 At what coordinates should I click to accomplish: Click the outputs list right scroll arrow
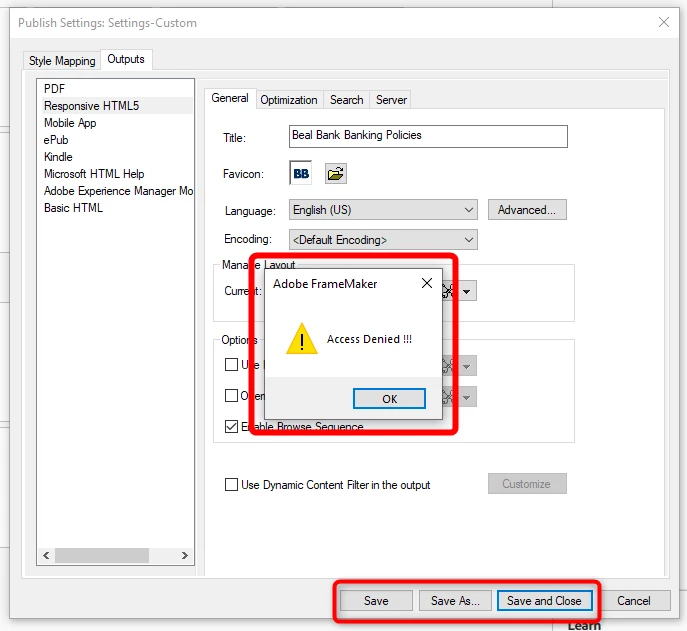184,556
